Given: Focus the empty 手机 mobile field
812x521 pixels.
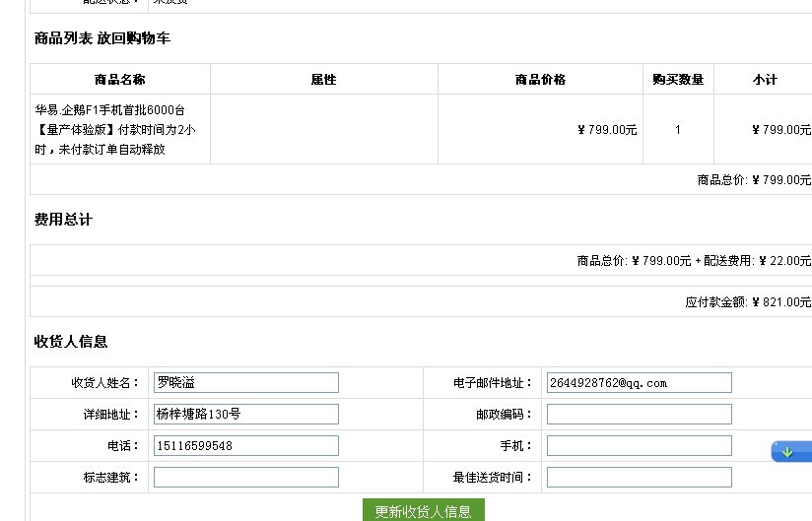Looking at the screenshot, I should point(639,445).
